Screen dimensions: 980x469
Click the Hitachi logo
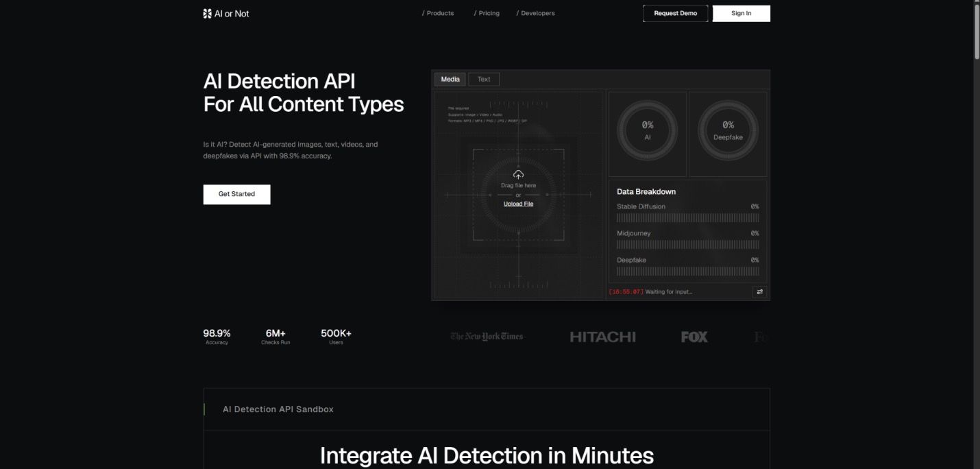coord(602,337)
